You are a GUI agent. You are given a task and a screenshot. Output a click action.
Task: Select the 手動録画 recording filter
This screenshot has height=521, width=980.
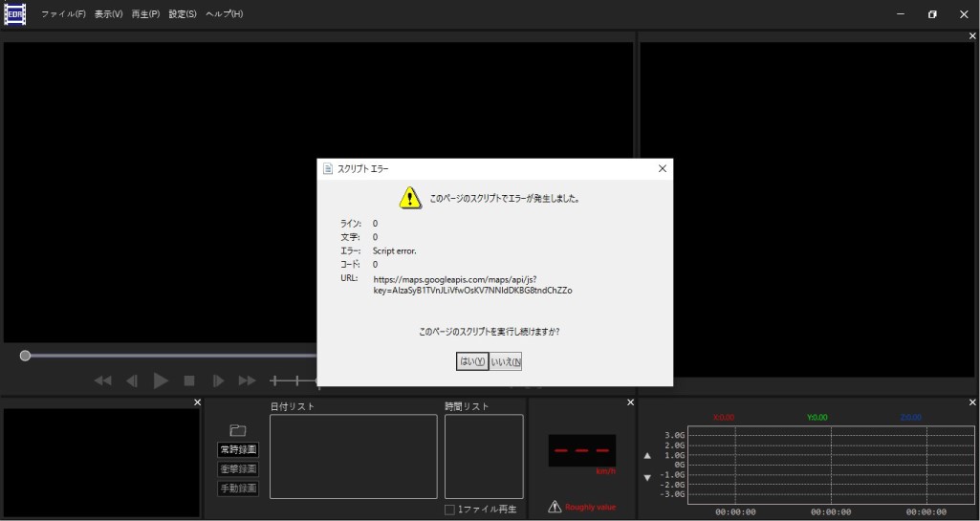click(238, 488)
